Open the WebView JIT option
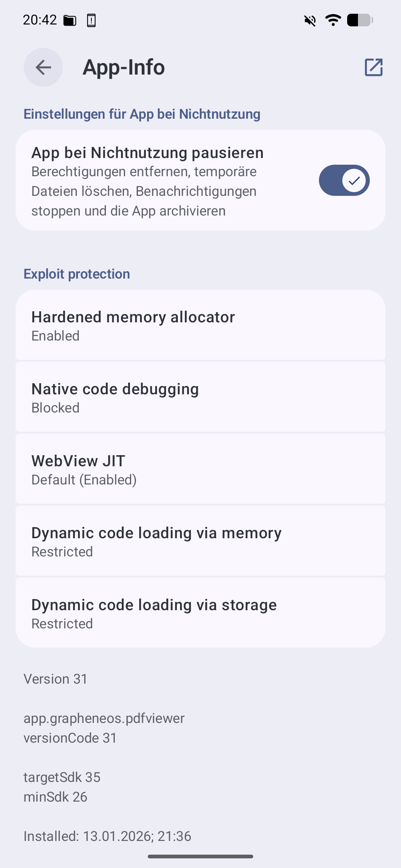401x868 pixels. [200, 469]
